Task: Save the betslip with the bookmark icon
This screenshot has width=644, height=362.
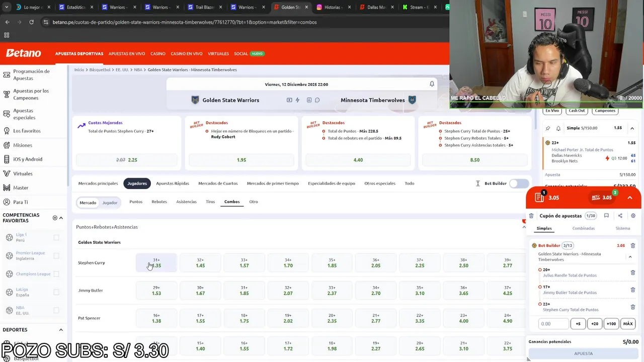Action: (x=606, y=216)
